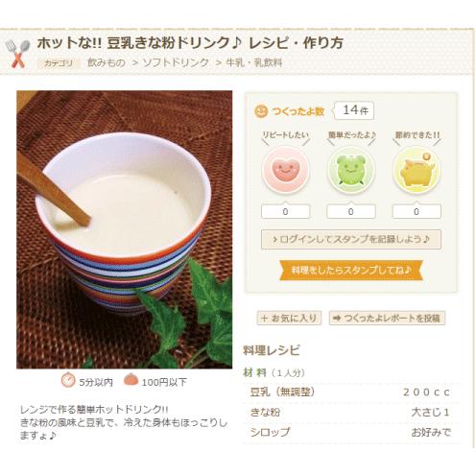Click the count box under repeat stamp
476x476 pixels.
285,211
